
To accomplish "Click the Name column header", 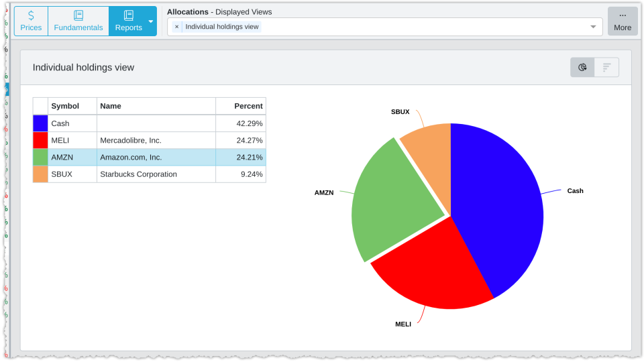I will point(156,106).
